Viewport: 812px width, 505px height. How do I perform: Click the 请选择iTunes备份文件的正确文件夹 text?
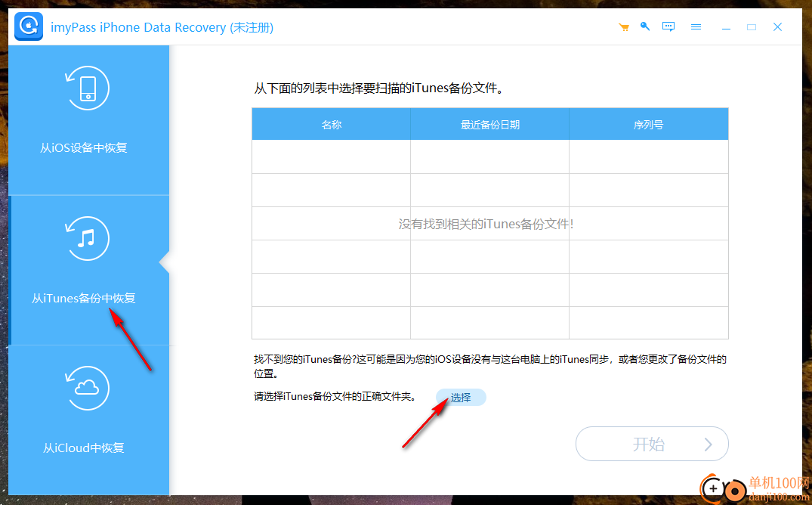pyautogui.click(x=335, y=397)
